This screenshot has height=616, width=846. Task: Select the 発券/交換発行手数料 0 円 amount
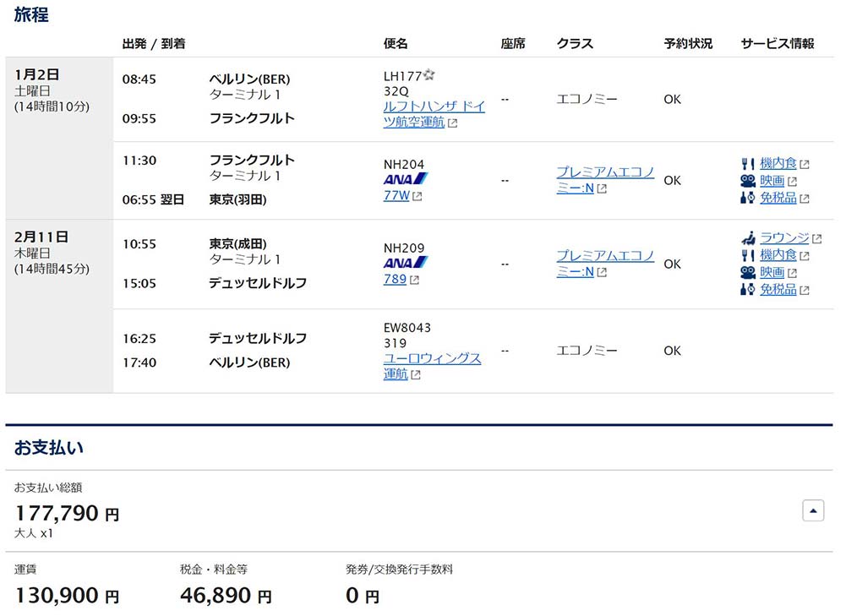[x=363, y=596]
